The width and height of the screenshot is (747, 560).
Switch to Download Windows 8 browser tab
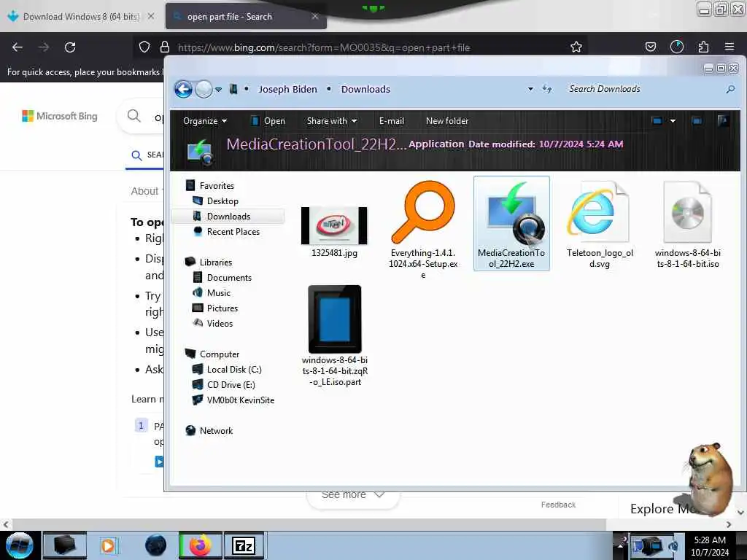coord(81,17)
